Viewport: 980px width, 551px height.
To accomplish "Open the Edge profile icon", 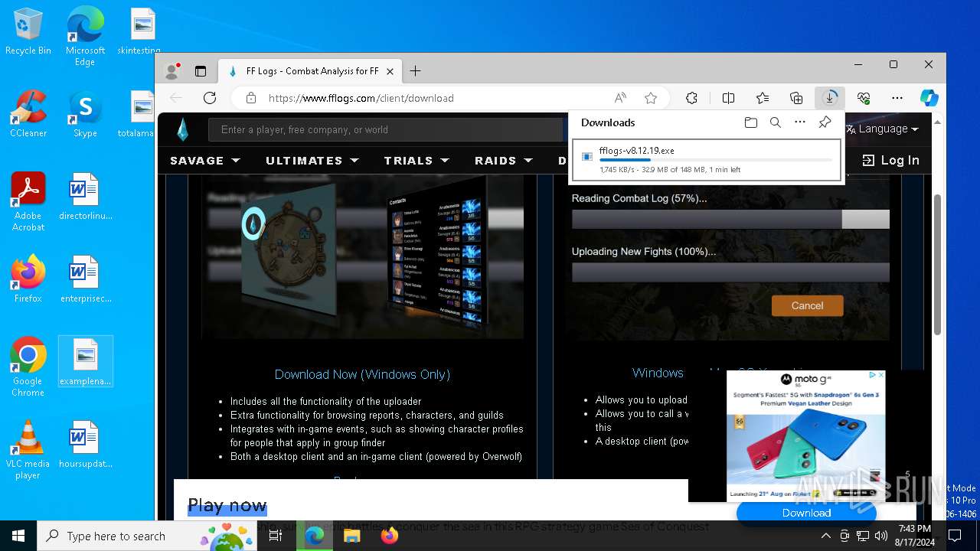I will click(172, 71).
